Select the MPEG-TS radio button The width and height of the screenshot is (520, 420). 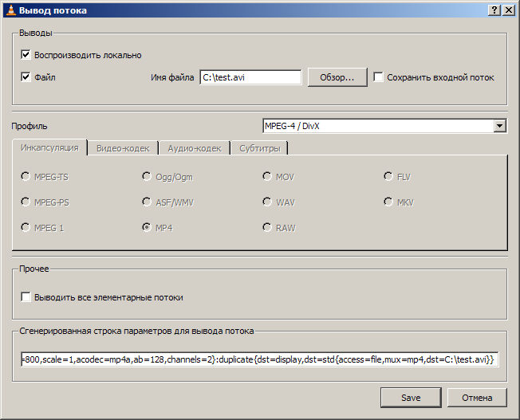26,177
